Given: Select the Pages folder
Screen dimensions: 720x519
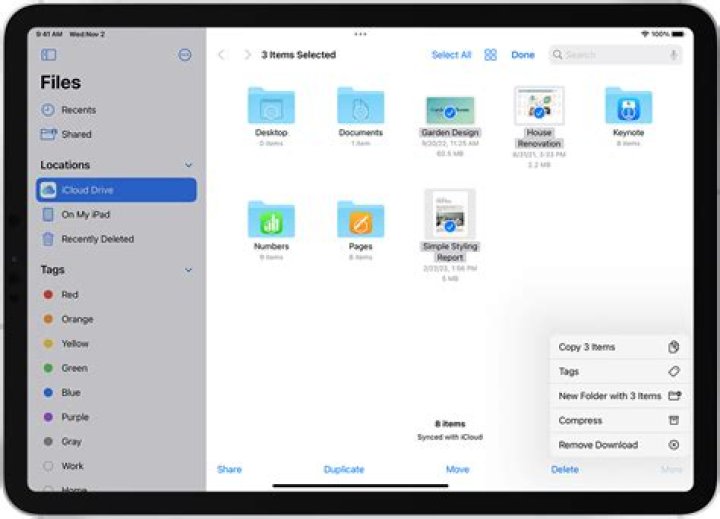Looking at the screenshot, I should tap(360, 219).
